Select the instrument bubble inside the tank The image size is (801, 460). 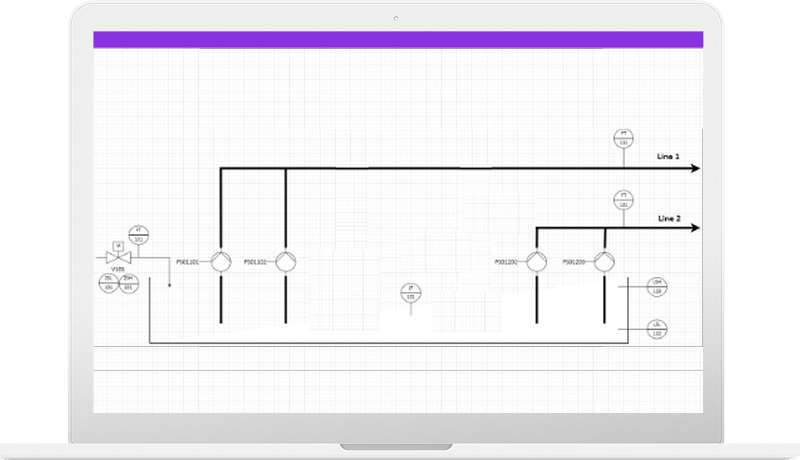[x=411, y=293]
